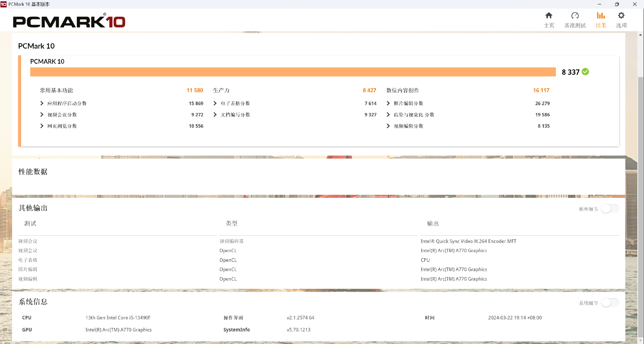Toggle the 系统细节 switch
This screenshot has height=344, width=644.
pyautogui.click(x=610, y=303)
